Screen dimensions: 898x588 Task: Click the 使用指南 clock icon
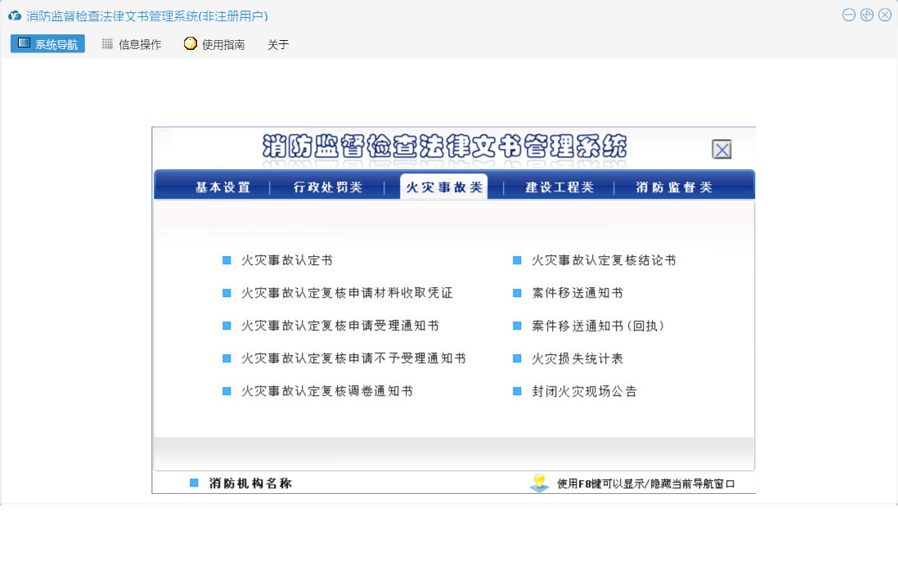191,44
